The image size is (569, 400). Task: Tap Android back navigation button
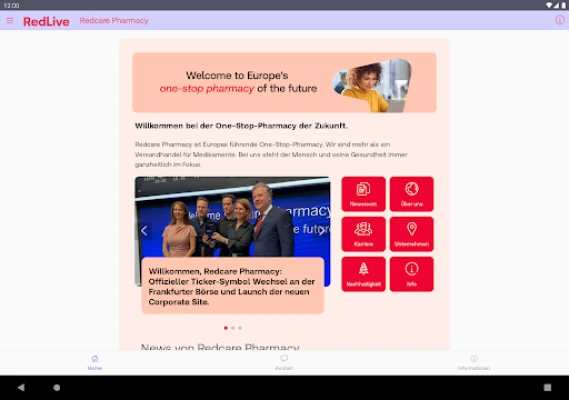pyautogui.click(x=21, y=387)
